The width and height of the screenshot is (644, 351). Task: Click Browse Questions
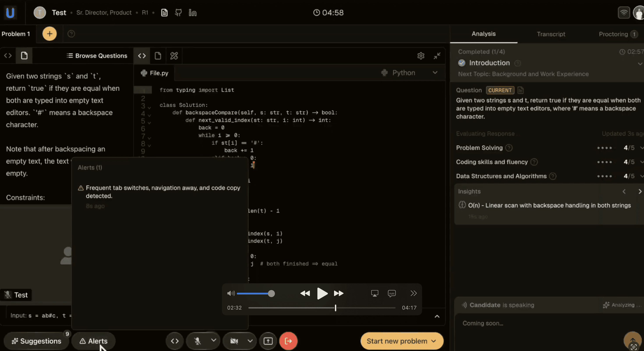pyautogui.click(x=97, y=56)
